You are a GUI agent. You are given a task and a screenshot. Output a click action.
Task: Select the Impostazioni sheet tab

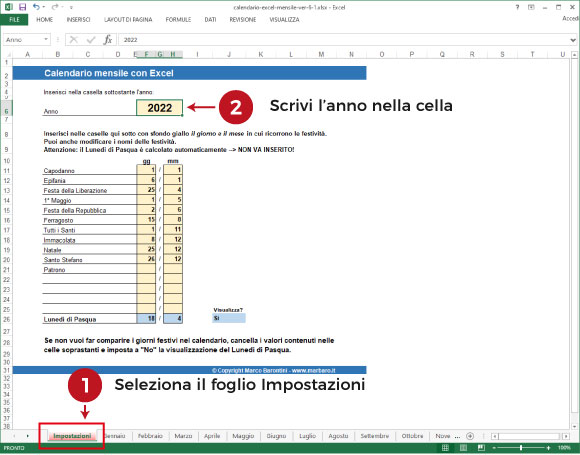click(72, 436)
